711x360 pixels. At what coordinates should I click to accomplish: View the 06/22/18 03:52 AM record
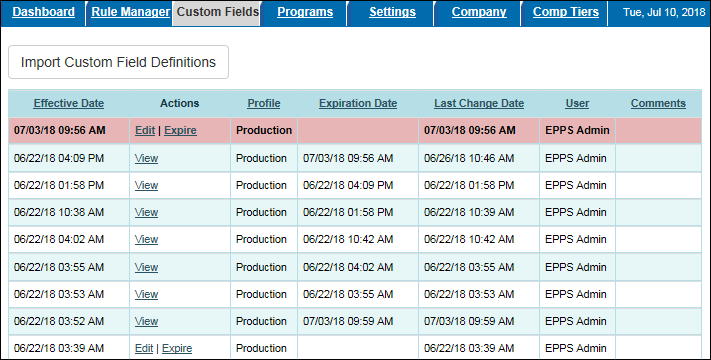[x=146, y=321]
